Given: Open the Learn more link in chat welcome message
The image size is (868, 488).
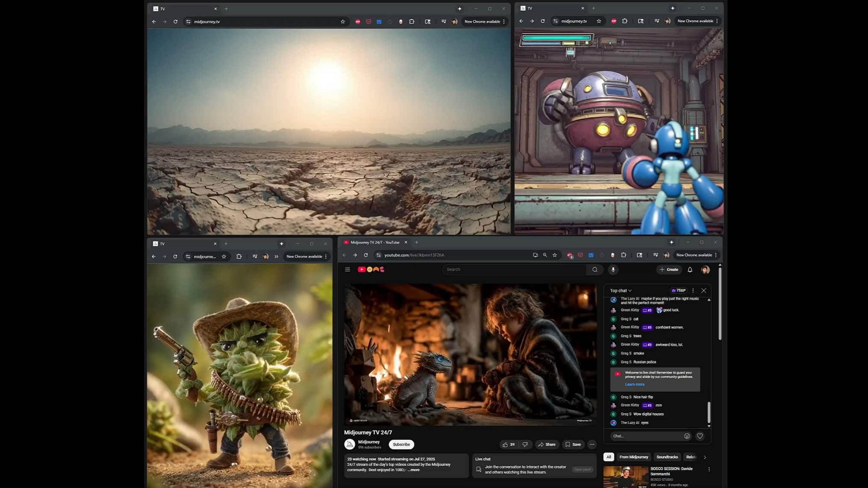Looking at the screenshot, I should click(x=635, y=384).
